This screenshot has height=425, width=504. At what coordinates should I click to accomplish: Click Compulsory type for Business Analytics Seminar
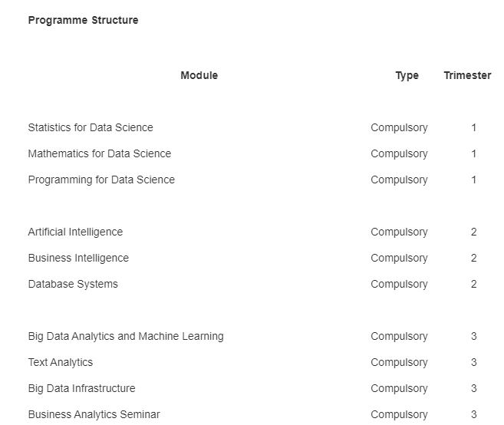click(399, 415)
